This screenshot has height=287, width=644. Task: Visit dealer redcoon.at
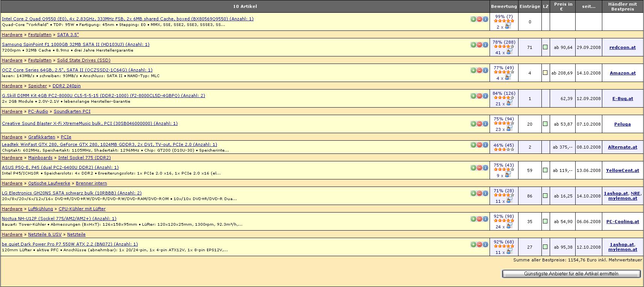click(623, 47)
